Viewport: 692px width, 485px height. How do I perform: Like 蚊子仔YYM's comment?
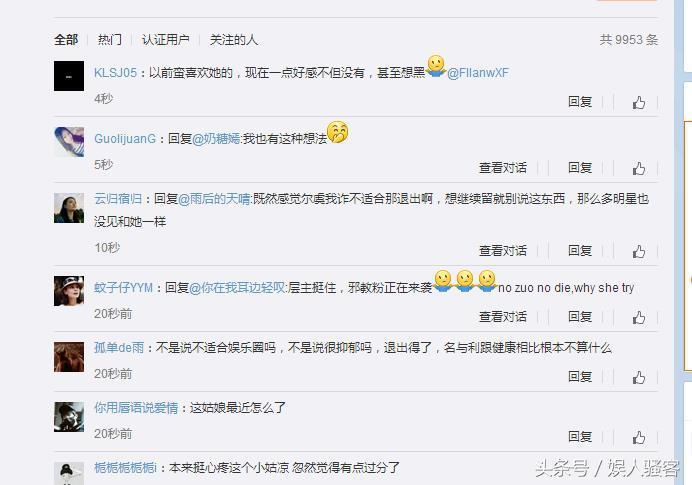tap(639, 317)
